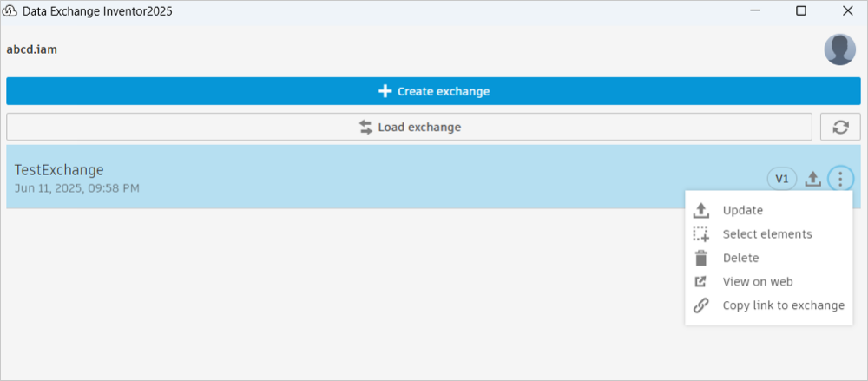Image resolution: width=868 pixels, height=381 pixels.
Task: Click the Jun 11, 2025 timestamp text
Action: (x=77, y=188)
